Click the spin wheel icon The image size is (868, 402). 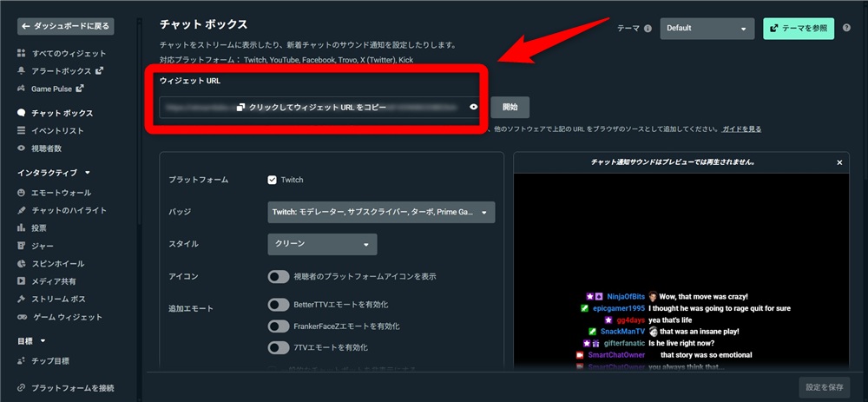22,264
